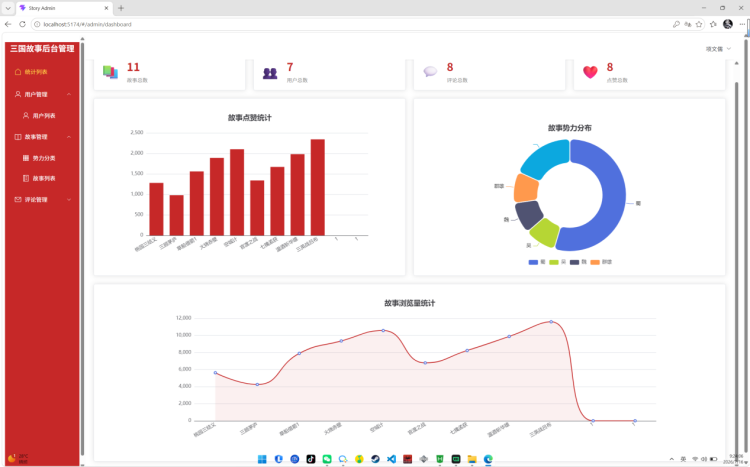Open the 用户列表 menu item
The width and height of the screenshot is (750, 467).
point(42,116)
